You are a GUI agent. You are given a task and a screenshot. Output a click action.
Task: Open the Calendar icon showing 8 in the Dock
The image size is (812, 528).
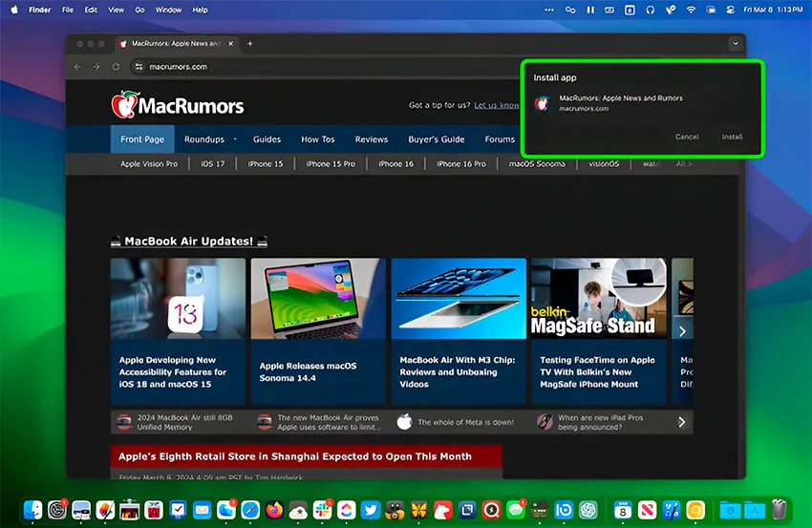623,510
